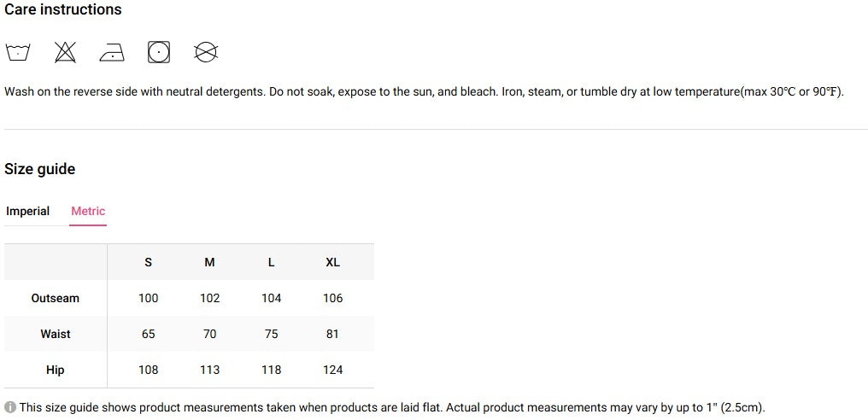Screen dimensions: 868x420
Task: Click the tumble dry square icon
Action: pyautogui.click(x=159, y=53)
